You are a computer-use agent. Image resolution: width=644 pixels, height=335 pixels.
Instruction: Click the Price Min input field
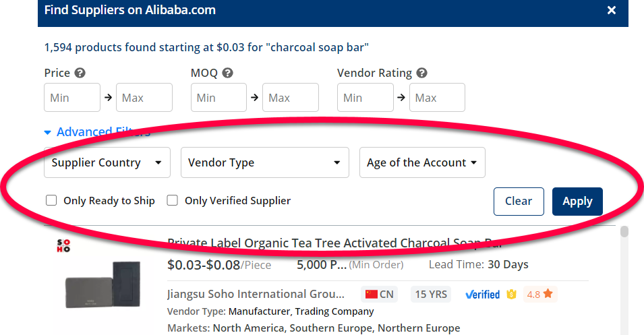pyautogui.click(x=71, y=98)
